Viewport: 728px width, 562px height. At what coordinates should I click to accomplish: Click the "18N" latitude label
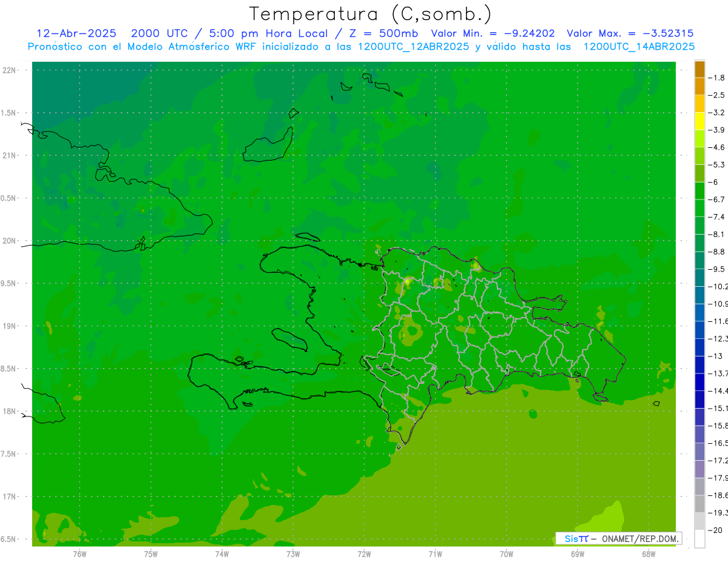[10, 411]
